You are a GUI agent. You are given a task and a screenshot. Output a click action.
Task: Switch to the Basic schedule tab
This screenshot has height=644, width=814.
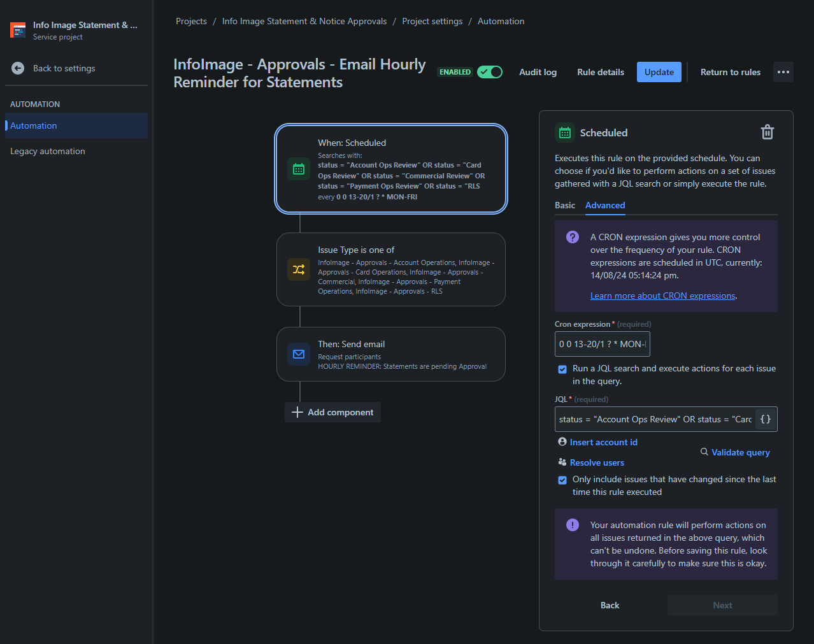tap(565, 205)
